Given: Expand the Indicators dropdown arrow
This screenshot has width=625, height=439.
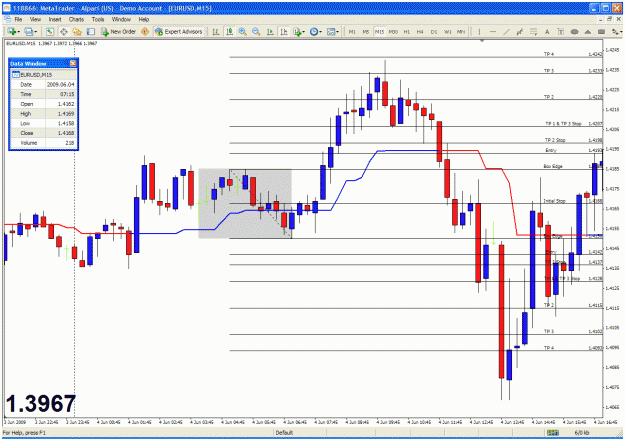Looking at the screenshot, I should click(304, 32).
